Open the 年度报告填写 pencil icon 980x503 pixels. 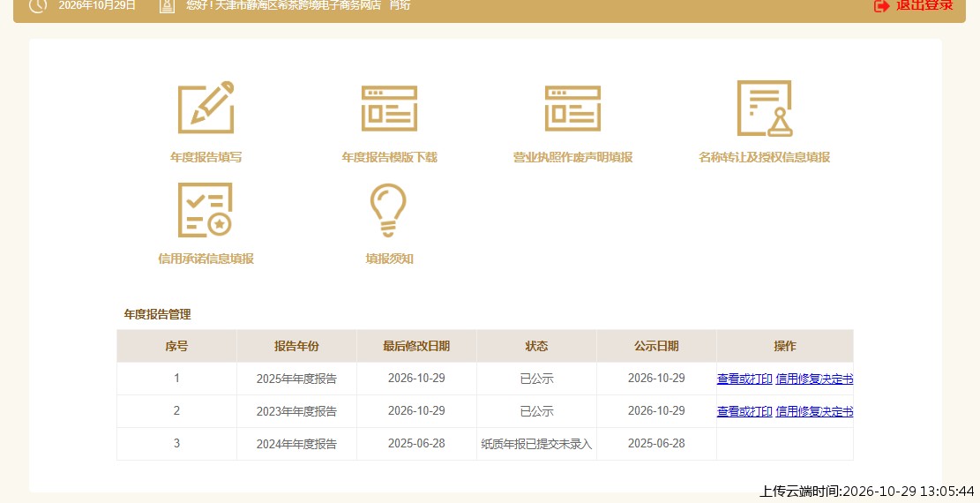(206, 107)
